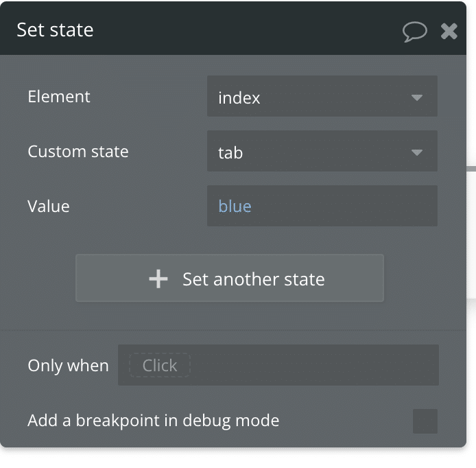This screenshot has height=468, width=476.
Task: Open the Custom state dropdown showing tab
Action: click(x=322, y=151)
